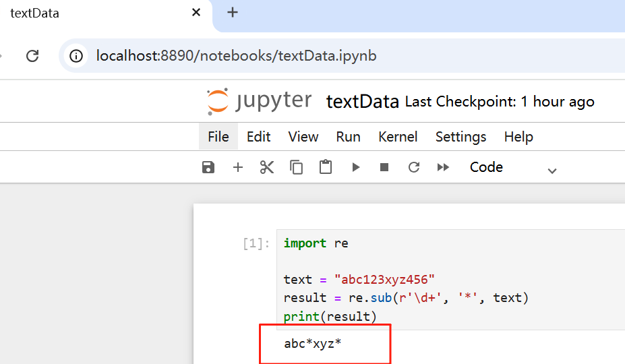Click the print(result) line
Screen dimensions: 625x364
(330, 317)
